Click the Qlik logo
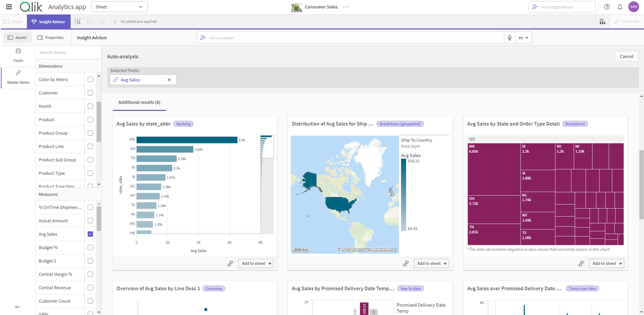 31,7
